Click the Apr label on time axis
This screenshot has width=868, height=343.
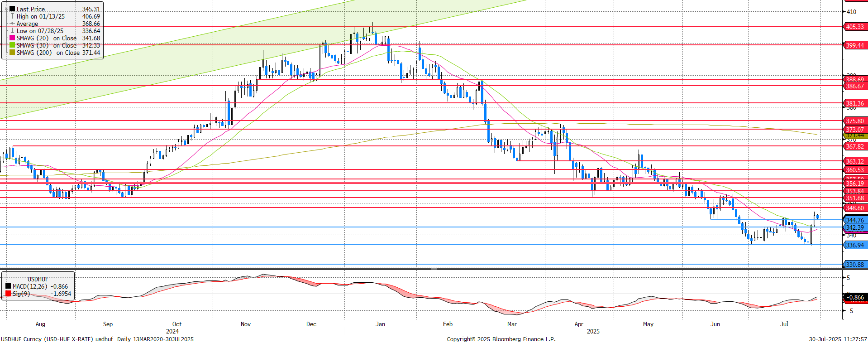579,324
